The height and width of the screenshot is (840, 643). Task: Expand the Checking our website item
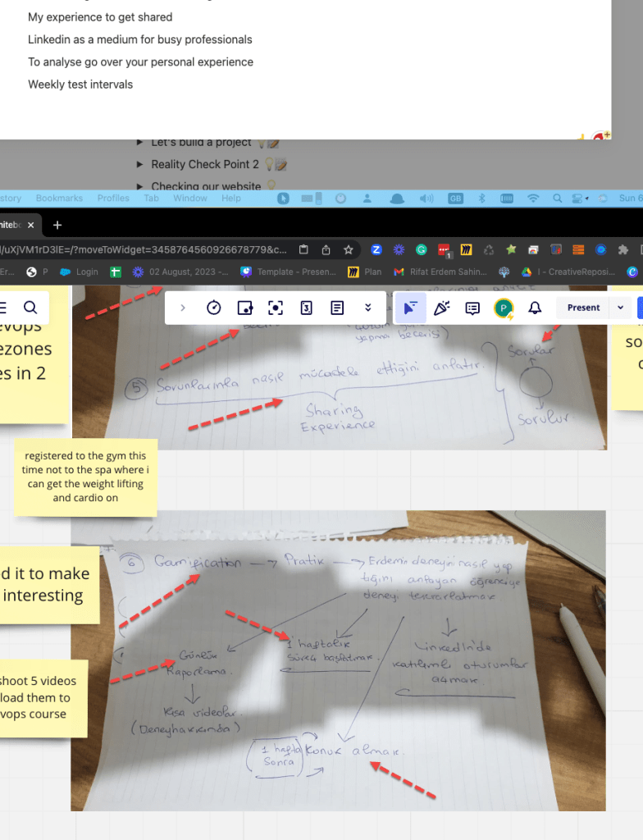click(x=140, y=186)
